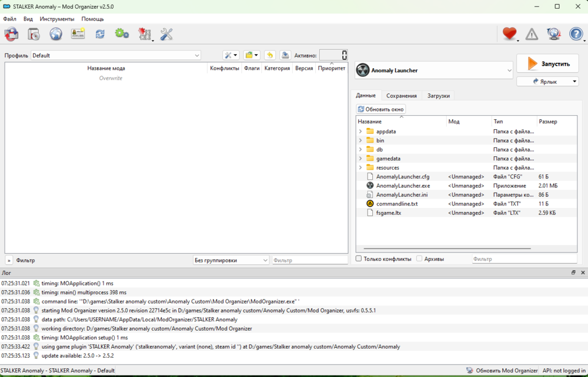
Task: Click the Приоритет column header
Action: pos(332,68)
